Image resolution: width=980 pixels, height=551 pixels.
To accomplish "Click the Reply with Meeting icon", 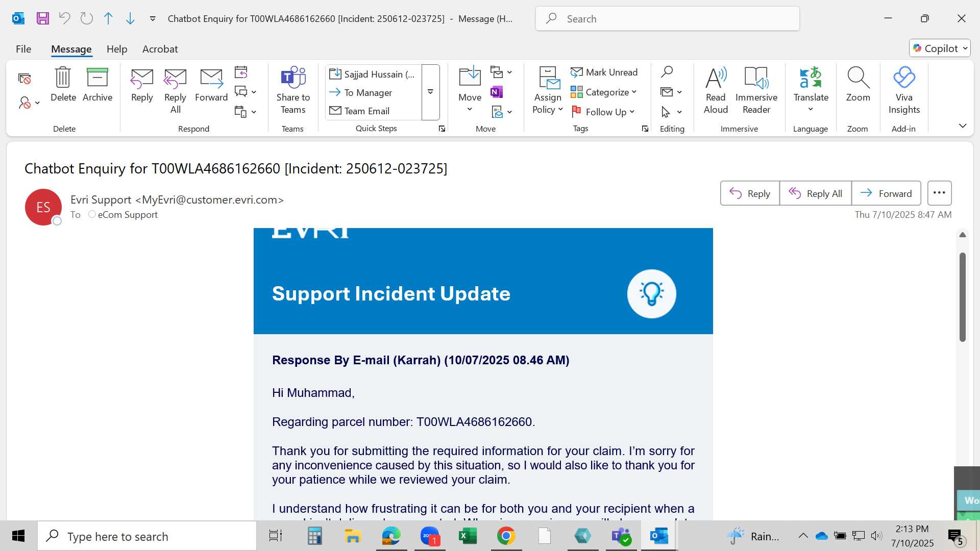I will coord(241,72).
